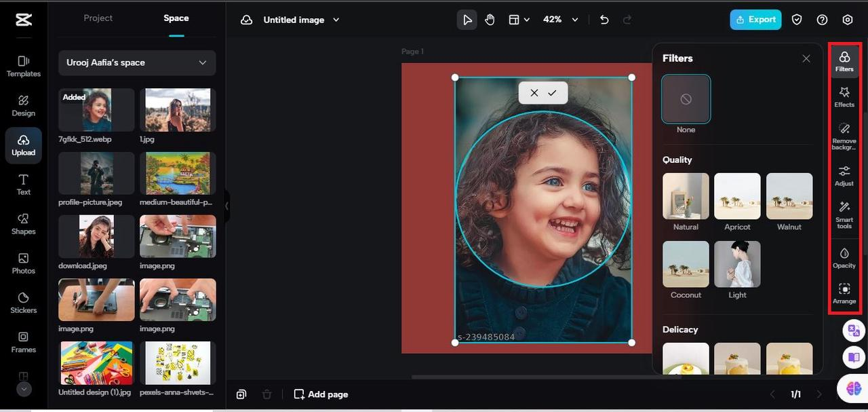Select the pointer selection tool
Image resolution: width=868 pixels, height=412 pixels.
coord(467,20)
